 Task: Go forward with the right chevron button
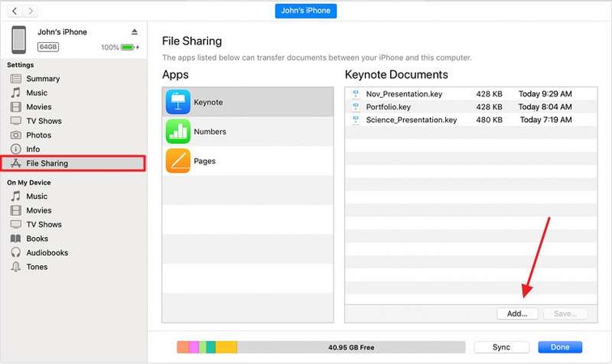[31, 11]
